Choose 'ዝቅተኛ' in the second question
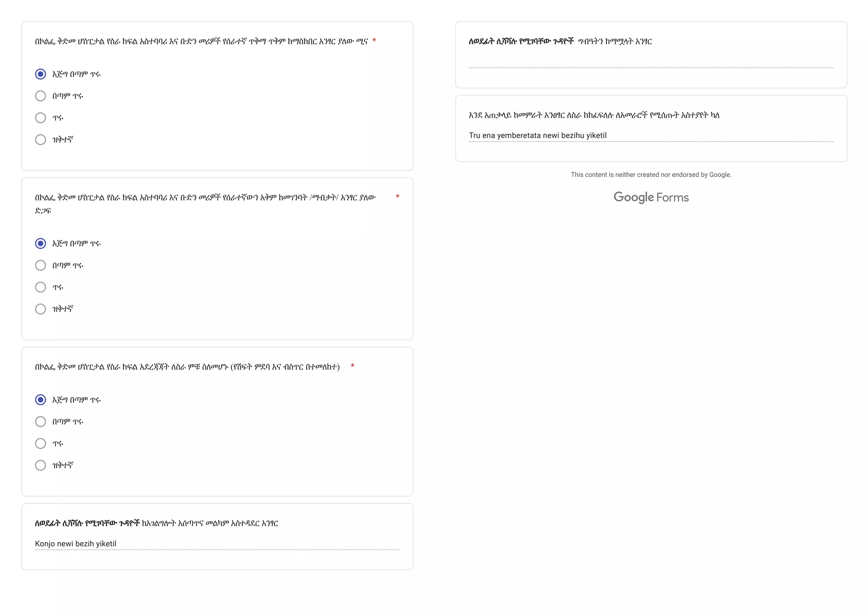The width and height of the screenshot is (868, 613). point(40,309)
